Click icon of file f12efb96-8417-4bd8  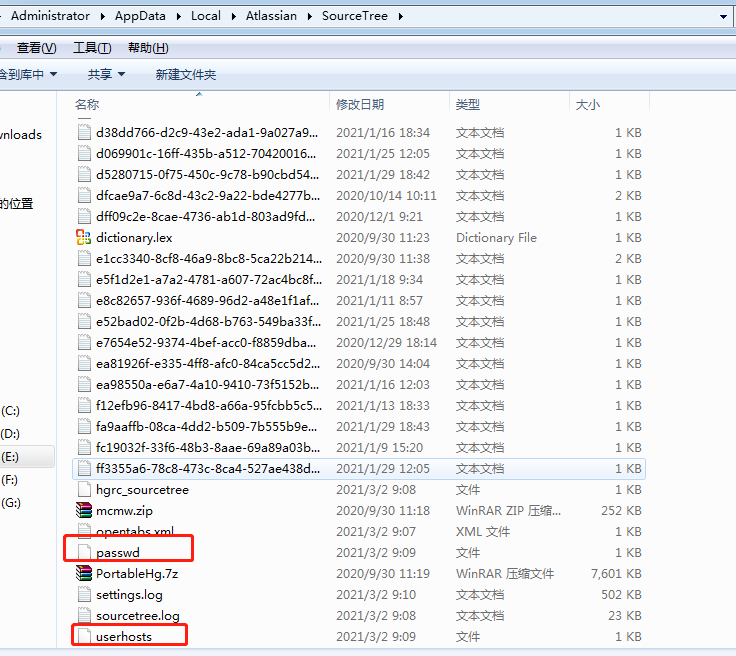coord(84,405)
